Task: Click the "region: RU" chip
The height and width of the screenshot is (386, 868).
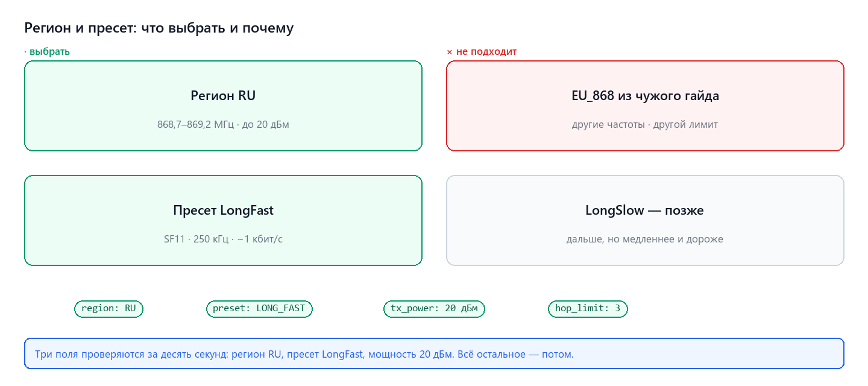Action: tap(108, 309)
